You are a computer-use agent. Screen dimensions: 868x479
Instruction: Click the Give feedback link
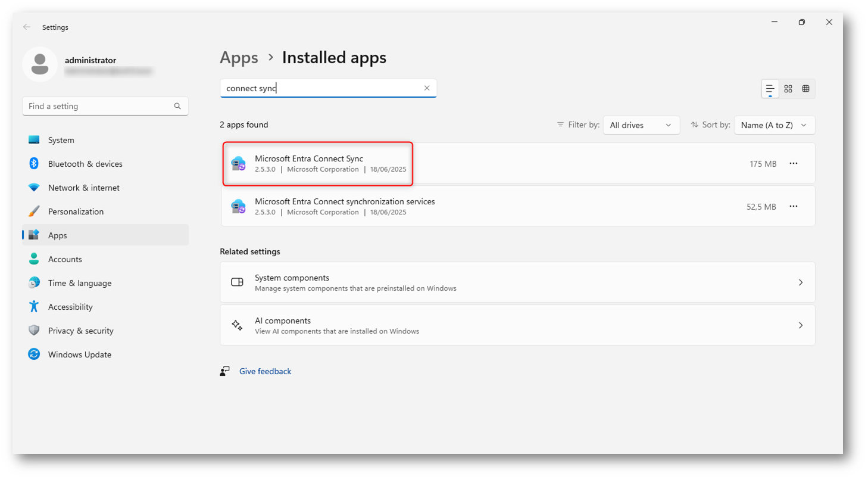(x=265, y=371)
